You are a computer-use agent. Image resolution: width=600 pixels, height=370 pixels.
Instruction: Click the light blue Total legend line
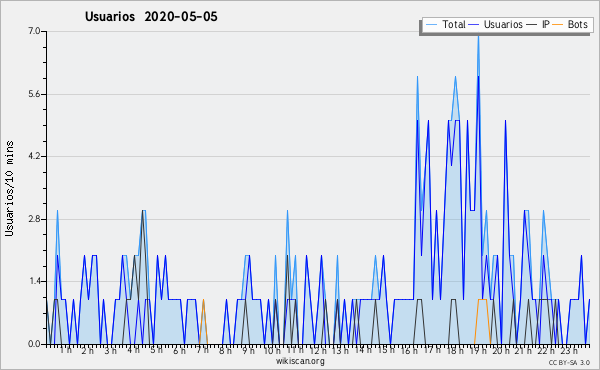(431, 24)
